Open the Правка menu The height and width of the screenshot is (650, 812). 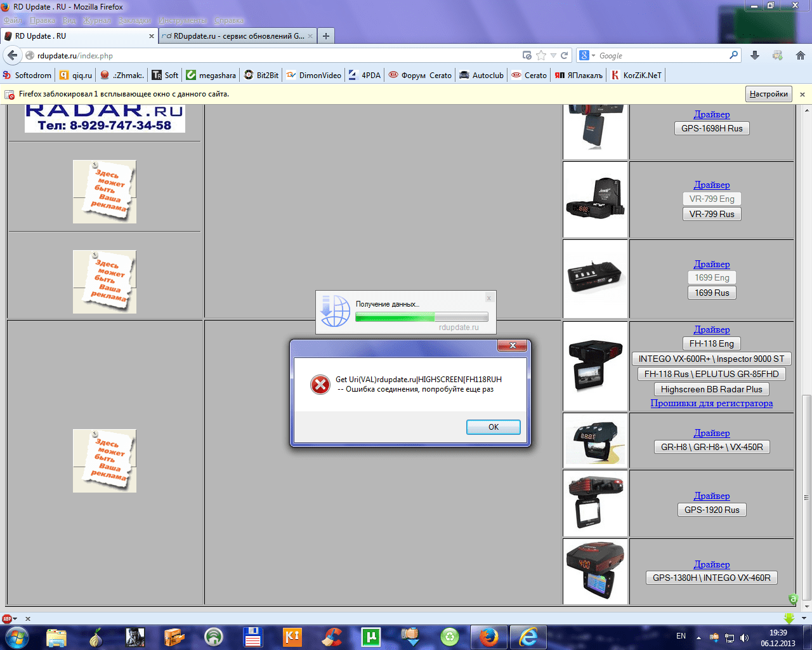coord(43,20)
